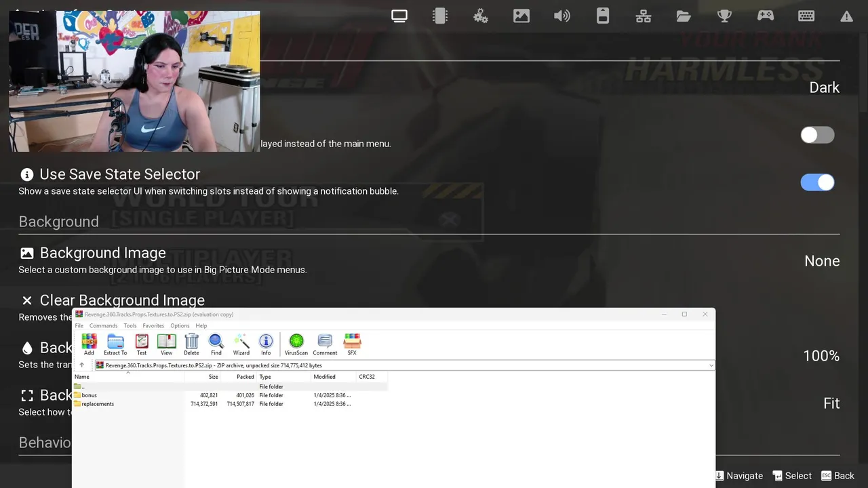Click the info icon beside Use Save State Selector
This screenshot has width=868, height=488.
[x=26, y=174]
